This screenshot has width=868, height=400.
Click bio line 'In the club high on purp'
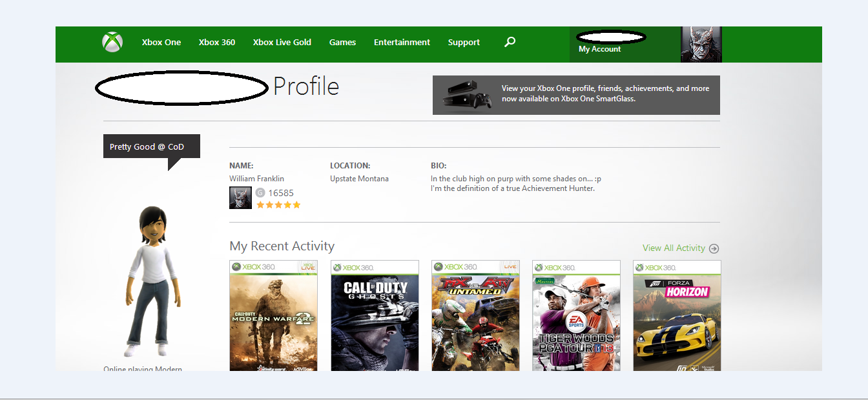pos(516,179)
